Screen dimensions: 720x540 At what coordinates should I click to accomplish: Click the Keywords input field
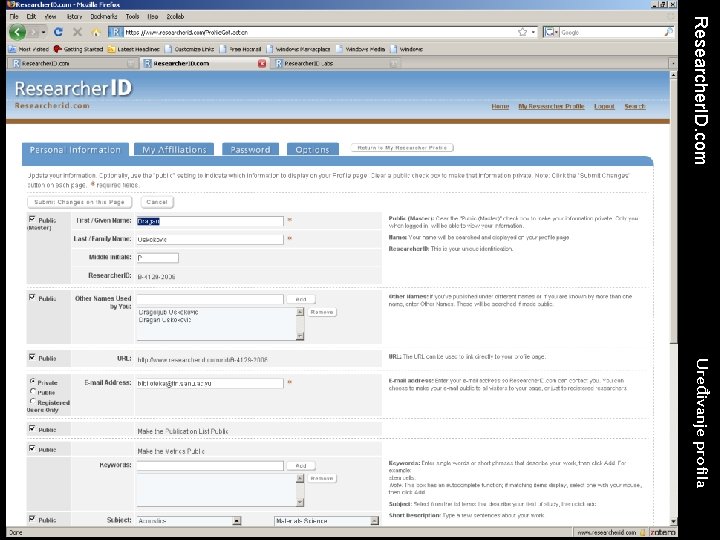click(x=210, y=466)
